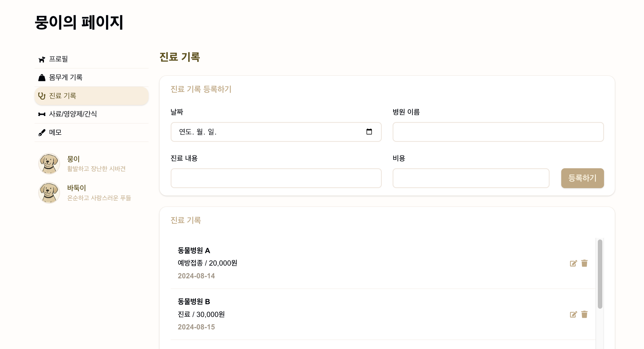Open the calendar date picker icon
This screenshot has width=644, height=349.
click(x=369, y=132)
